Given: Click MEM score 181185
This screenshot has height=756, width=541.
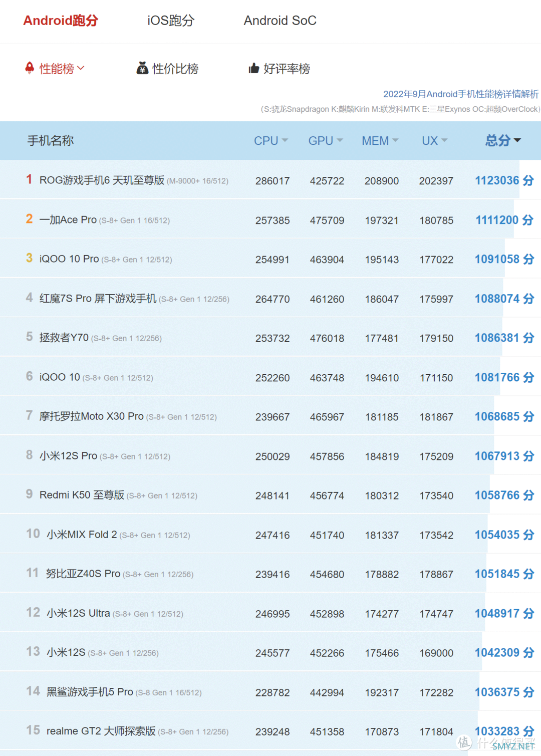Looking at the screenshot, I should click(382, 417).
